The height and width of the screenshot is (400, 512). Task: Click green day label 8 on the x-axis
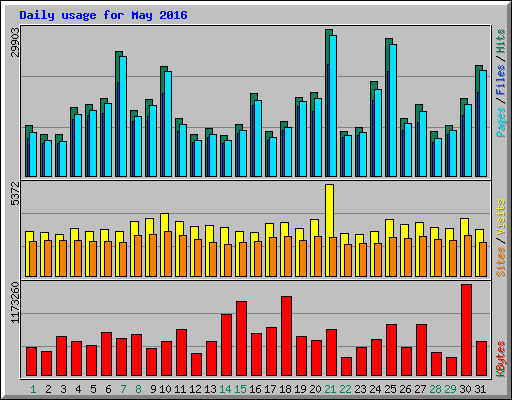point(138,389)
